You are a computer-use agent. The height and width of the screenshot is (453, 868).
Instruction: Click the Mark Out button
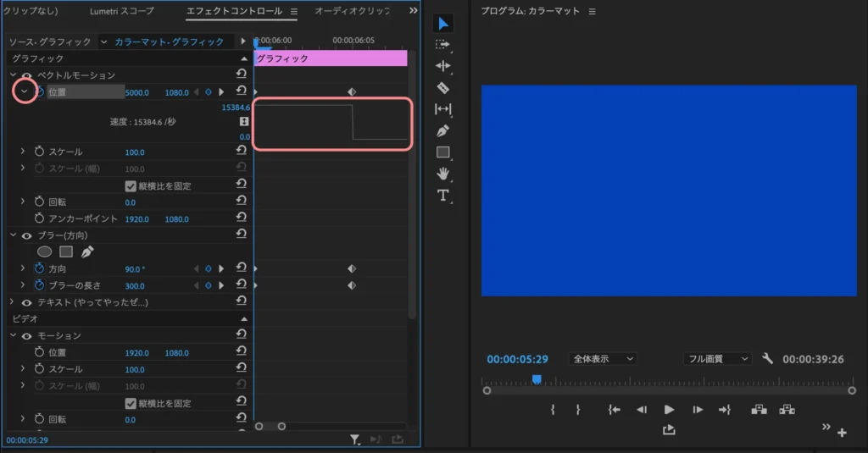pyautogui.click(x=578, y=409)
